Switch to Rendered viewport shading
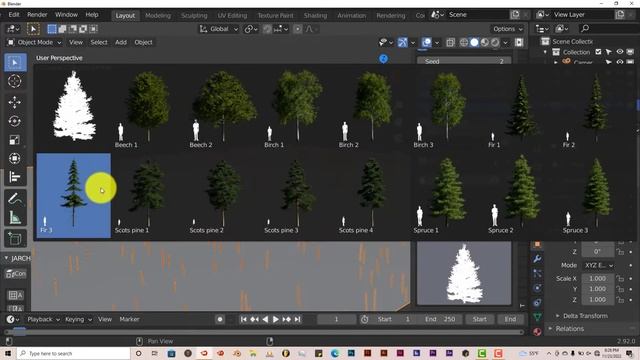640x360 pixels. click(495, 42)
